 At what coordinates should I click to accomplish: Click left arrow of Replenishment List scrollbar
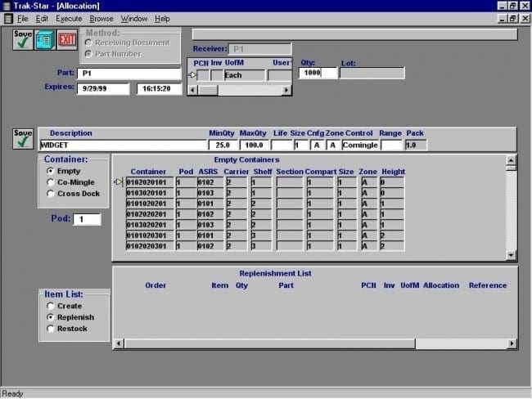(x=119, y=343)
